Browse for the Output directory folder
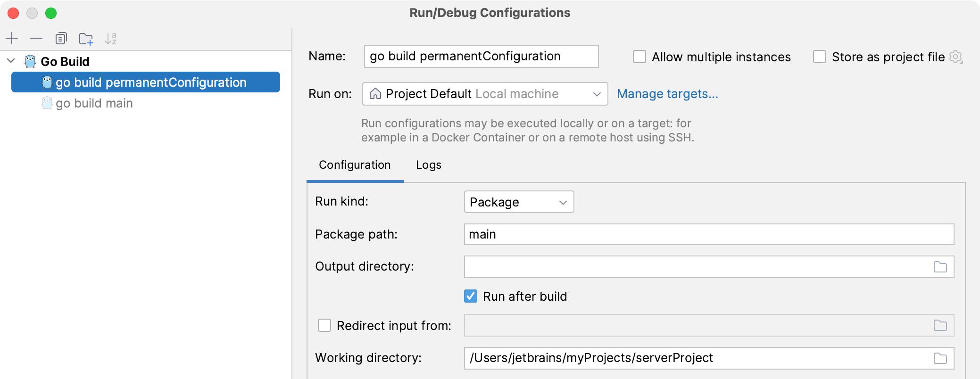 (x=940, y=267)
